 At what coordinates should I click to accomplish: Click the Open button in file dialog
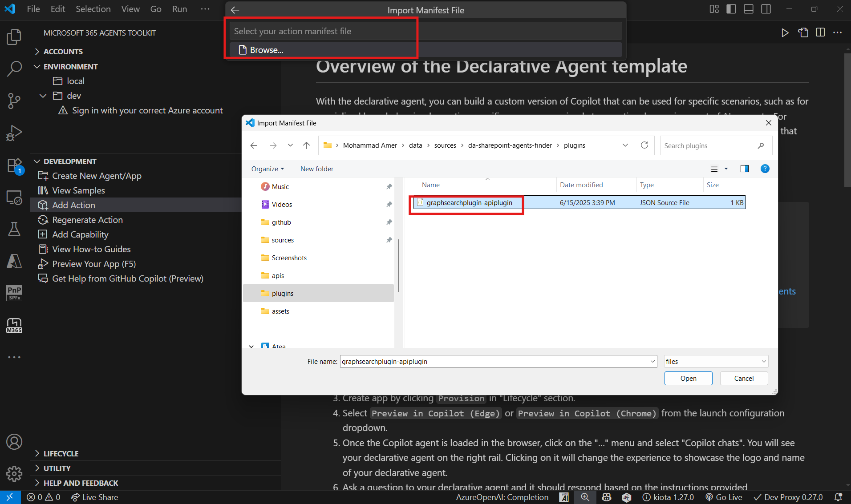(x=688, y=379)
